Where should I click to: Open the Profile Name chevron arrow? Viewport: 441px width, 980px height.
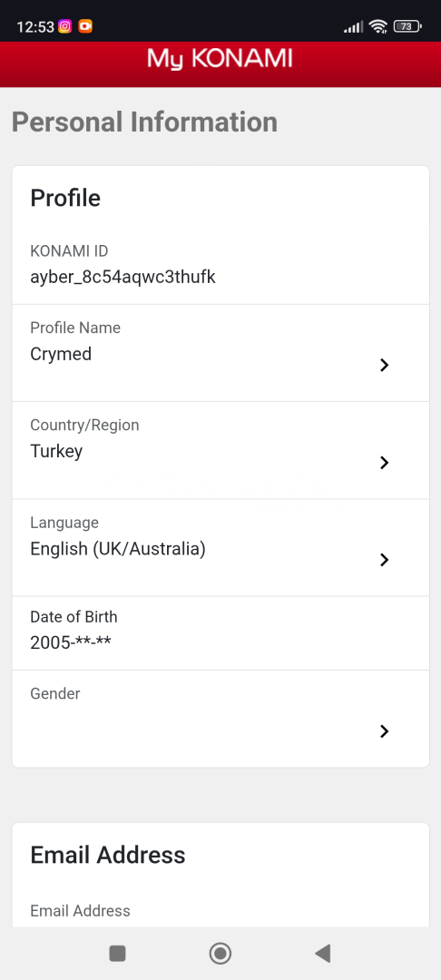pyautogui.click(x=384, y=366)
